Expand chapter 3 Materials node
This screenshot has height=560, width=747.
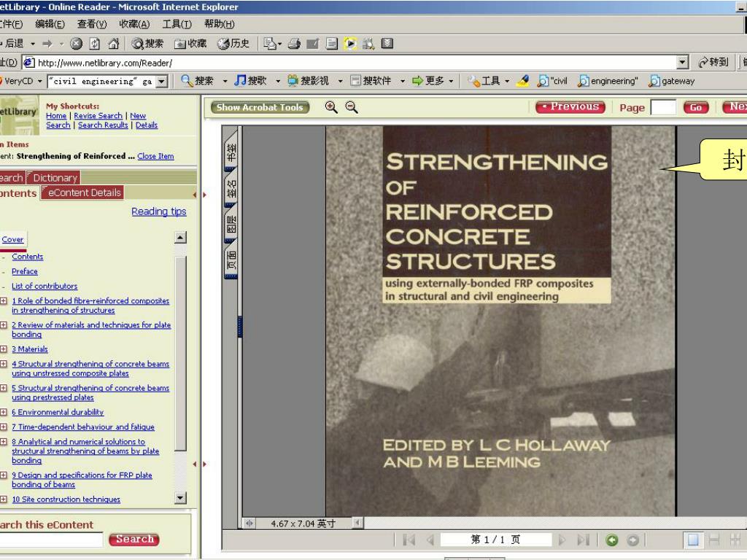pyautogui.click(x=4, y=349)
